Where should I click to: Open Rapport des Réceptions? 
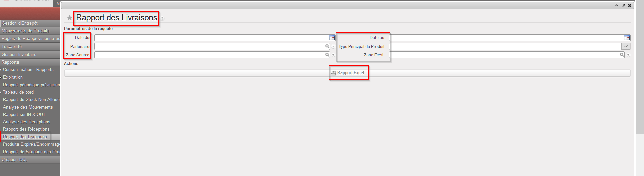pyautogui.click(x=26, y=129)
